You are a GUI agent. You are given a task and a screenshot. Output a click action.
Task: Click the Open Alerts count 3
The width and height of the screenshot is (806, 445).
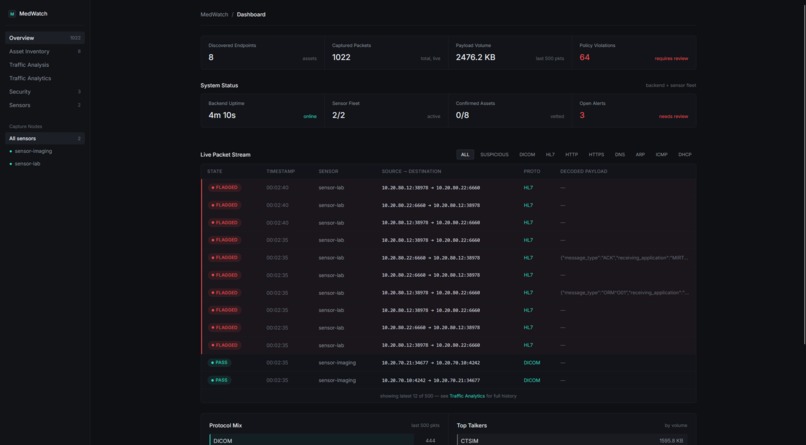pos(582,116)
